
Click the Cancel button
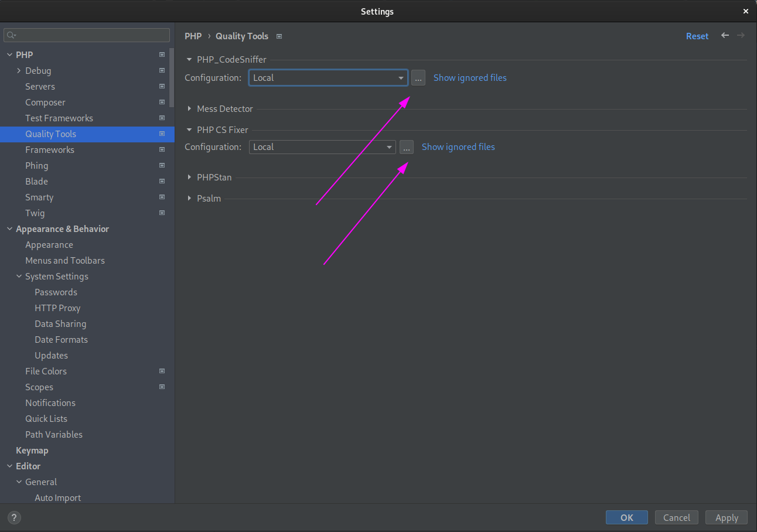coord(677,517)
